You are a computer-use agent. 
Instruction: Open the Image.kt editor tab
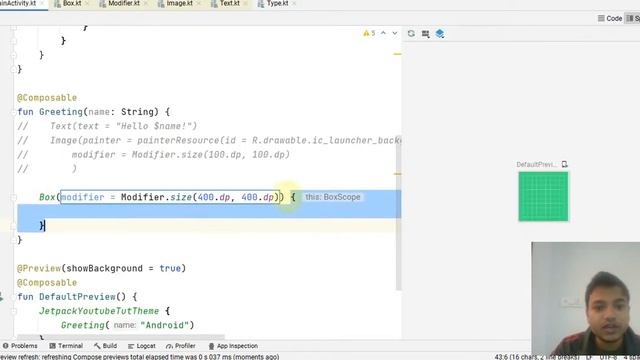click(x=179, y=3)
